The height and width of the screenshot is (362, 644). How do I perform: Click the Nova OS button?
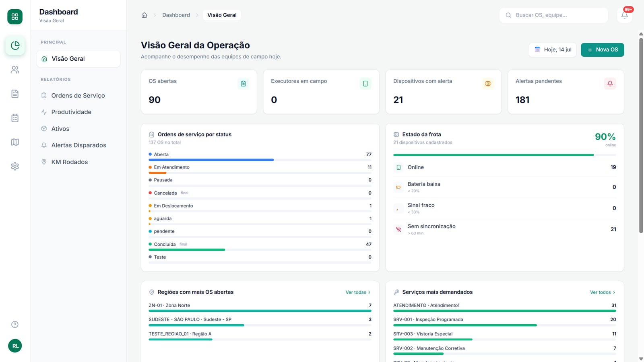click(602, 50)
